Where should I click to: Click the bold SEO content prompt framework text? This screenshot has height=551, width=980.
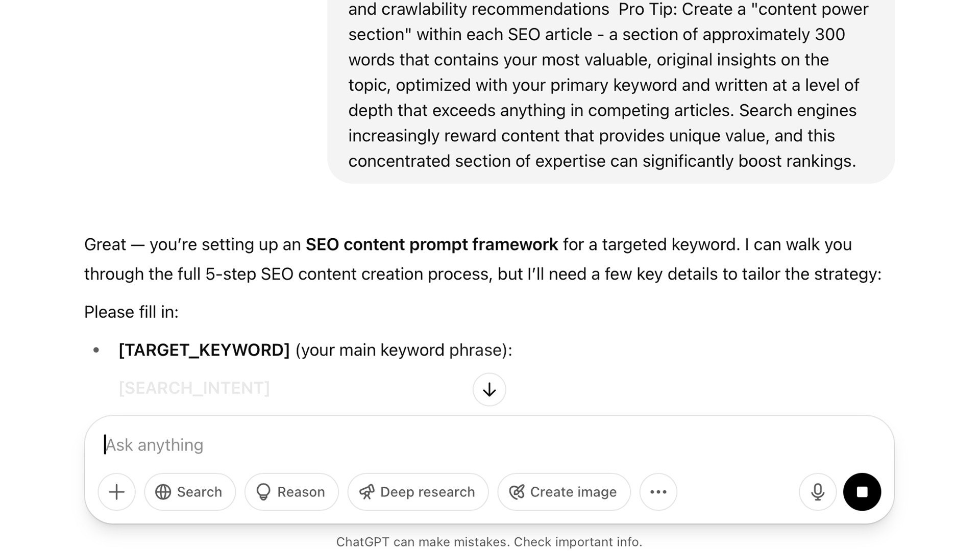coord(432,244)
